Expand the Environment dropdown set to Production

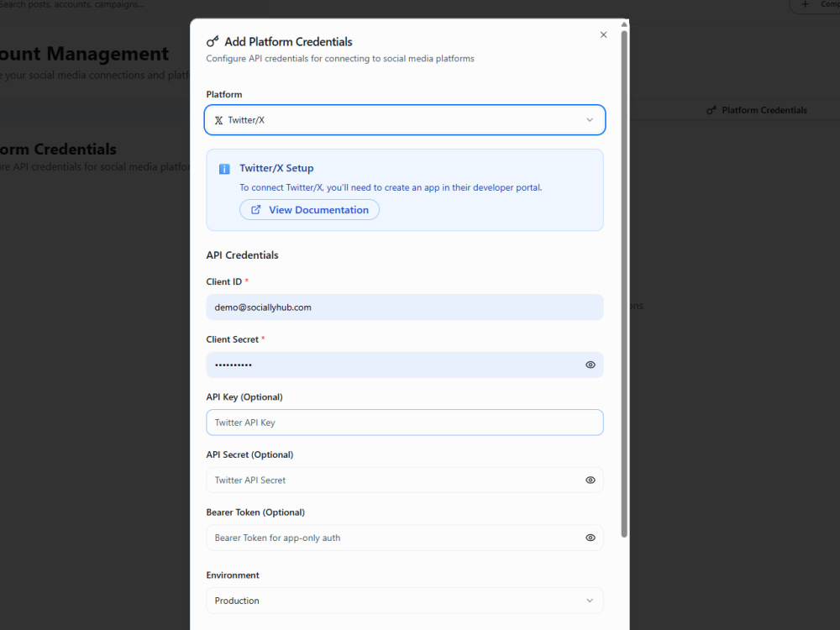pos(405,601)
